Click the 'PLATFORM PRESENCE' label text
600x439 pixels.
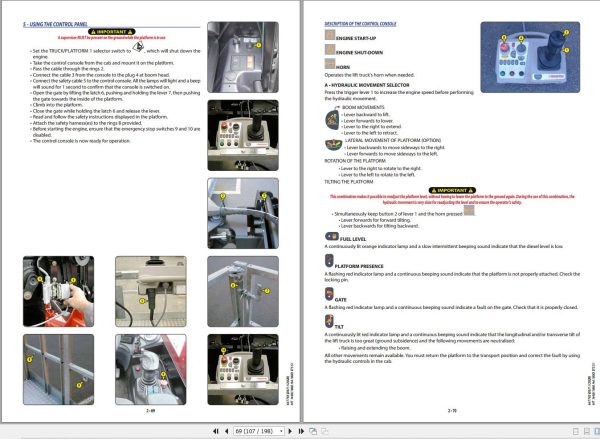click(359, 266)
